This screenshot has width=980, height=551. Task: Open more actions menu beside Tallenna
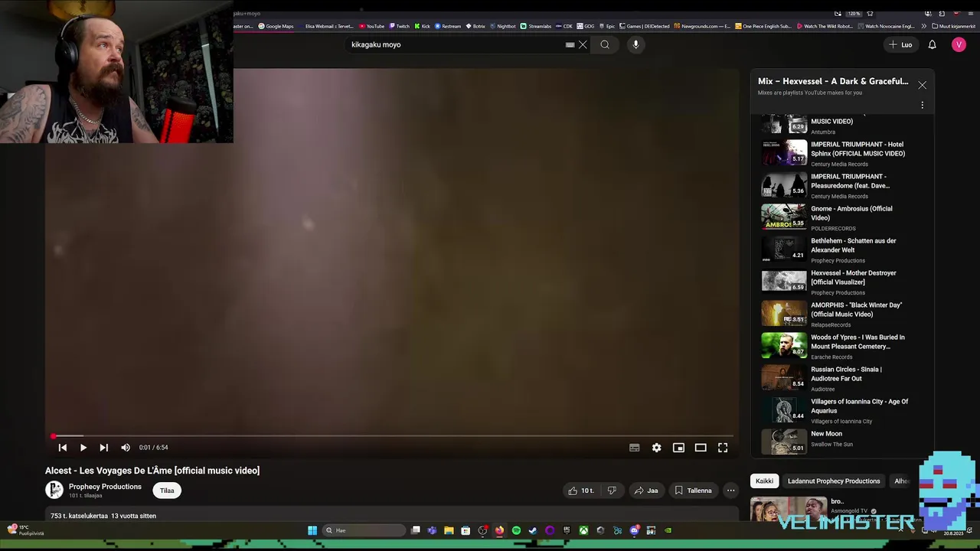731,491
